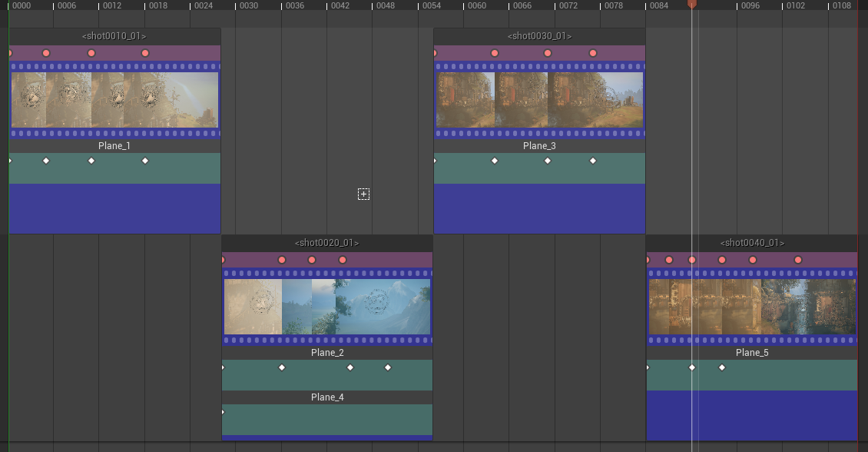This screenshot has width=868, height=452.
Task: Click the shot0040_01 section header label
Action: [752, 242]
